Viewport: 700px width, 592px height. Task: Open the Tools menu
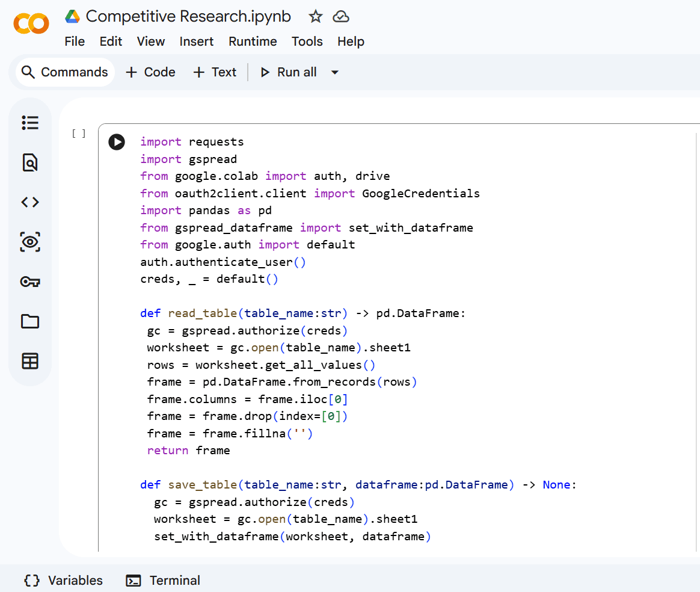(x=307, y=42)
